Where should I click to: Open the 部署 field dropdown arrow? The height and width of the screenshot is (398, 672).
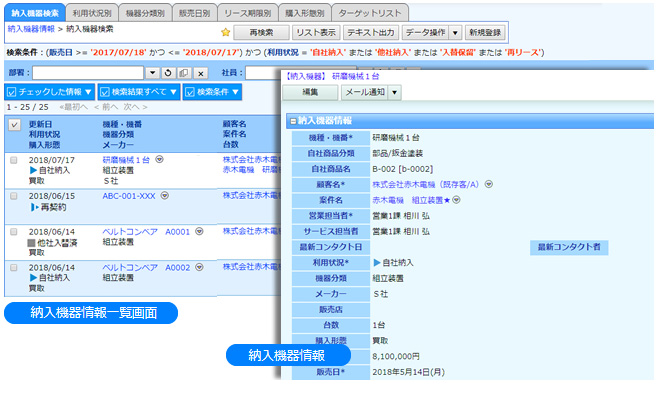(x=152, y=73)
